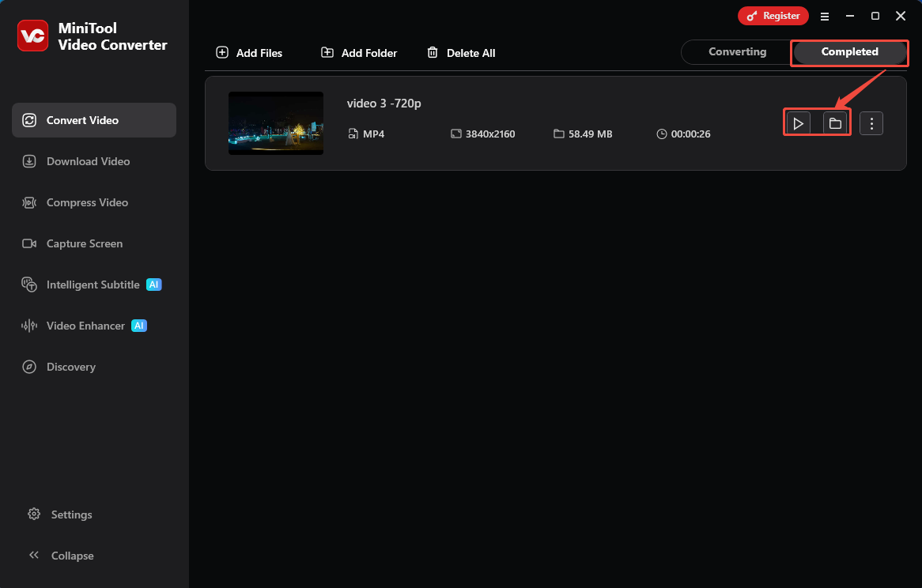This screenshot has width=922, height=588.
Task: Switch to the Completed tab
Action: (850, 51)
